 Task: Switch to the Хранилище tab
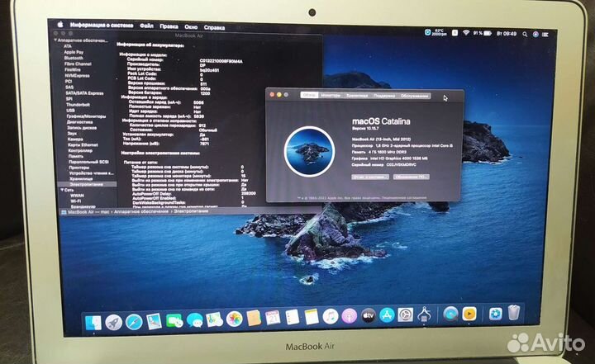click(x=357, y=96)
